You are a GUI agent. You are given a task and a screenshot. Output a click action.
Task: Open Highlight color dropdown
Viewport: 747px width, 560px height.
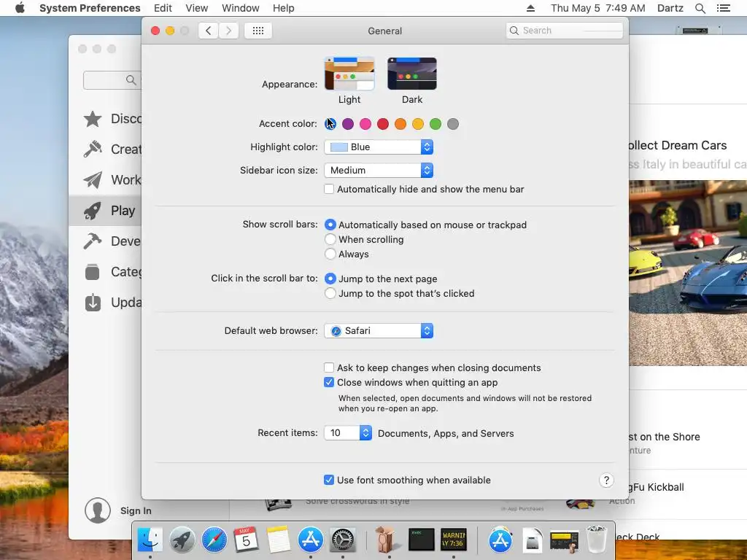379,147
